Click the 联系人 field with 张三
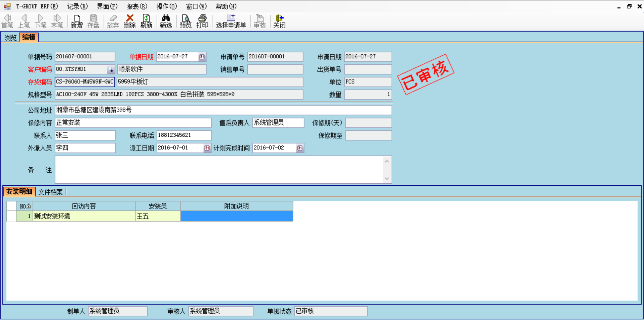This screenshot has height=320, width=644. (85, 135)
